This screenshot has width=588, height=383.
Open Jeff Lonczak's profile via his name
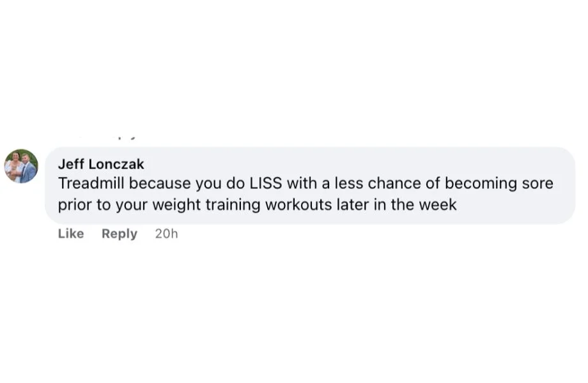(x=102, y=164)
